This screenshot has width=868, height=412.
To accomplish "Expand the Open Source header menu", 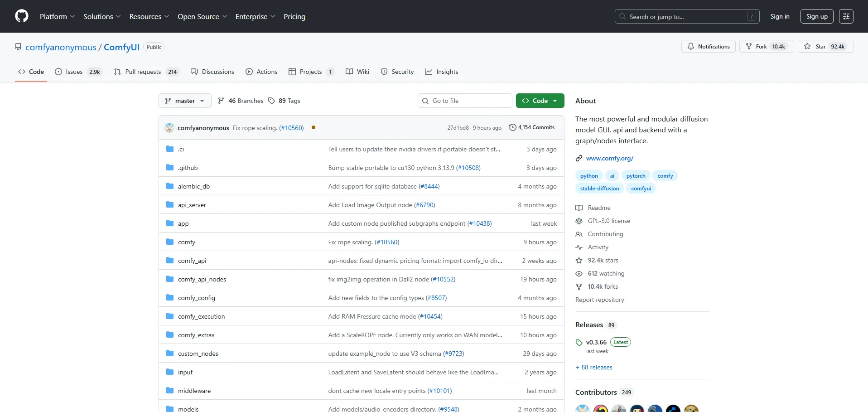I will click(x=202, y=16).
